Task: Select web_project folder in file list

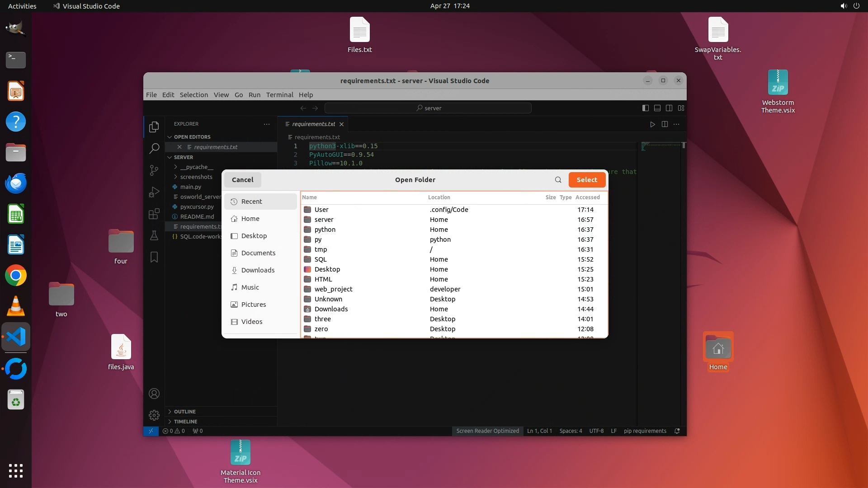Action: 334,289
